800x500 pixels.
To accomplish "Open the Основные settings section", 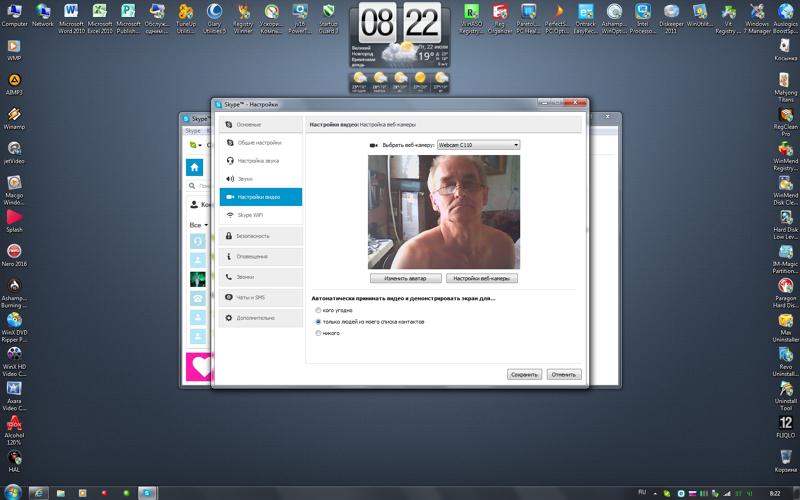I will point(261,124).
